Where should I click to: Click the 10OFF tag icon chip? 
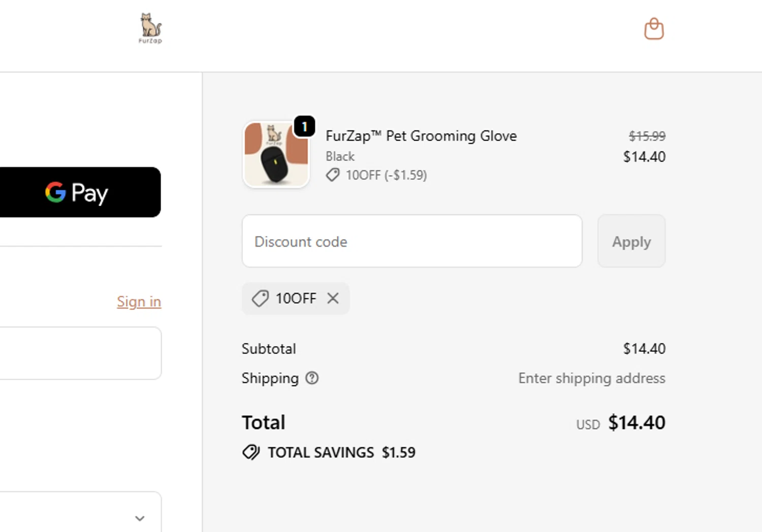[261, 298]
